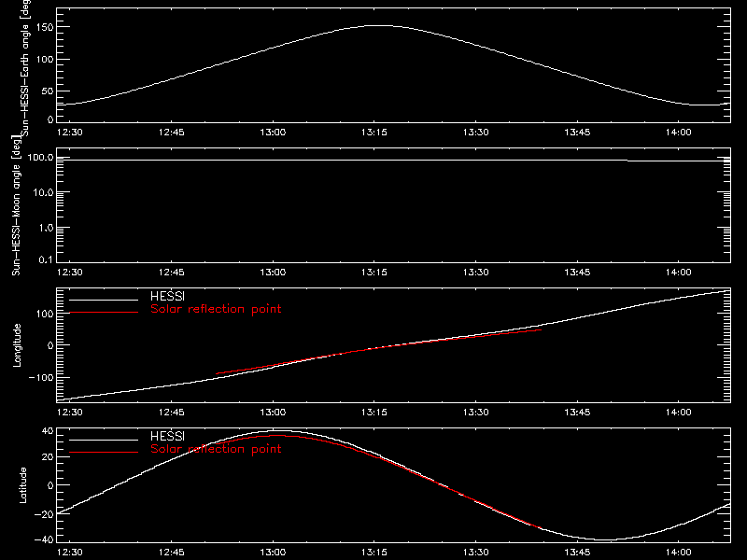Screen dimensions: 747x560
Task: Click 14:00 label under Earth angle plot
Action: pos(679,132)
